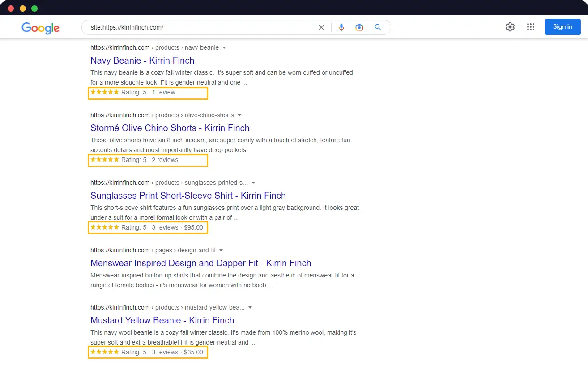Screen dimensions: 588x366
Task: Open the Stormé Olive Chino Shorts result
Action: click(170, 128)
